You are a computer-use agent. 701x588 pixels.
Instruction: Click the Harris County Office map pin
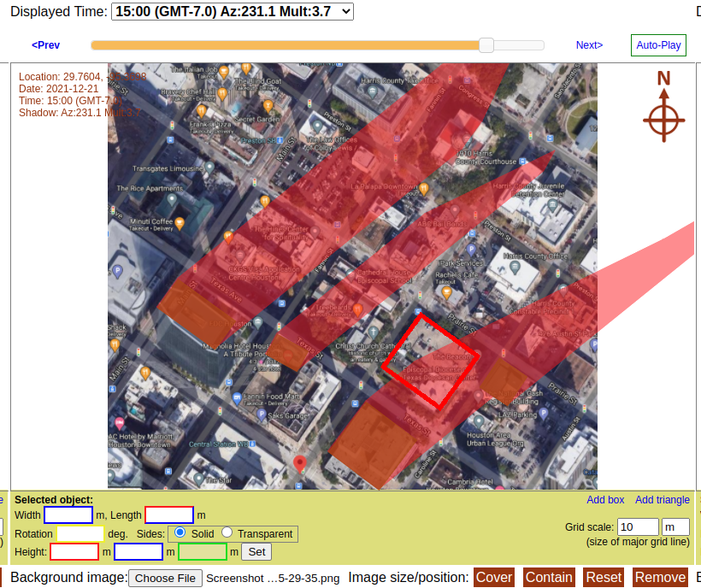pyautogui.click(x=515, y=266)
